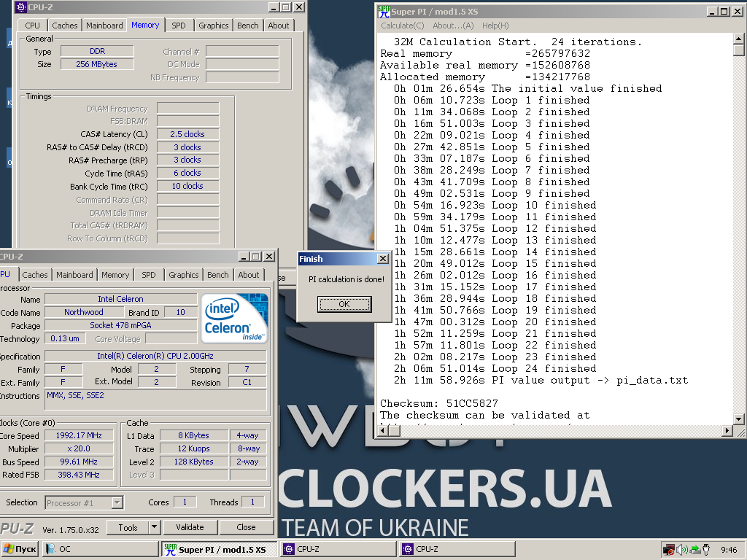The height and width of the screenshot is (560, 747).
Task: Open About tab in lower CPU-Z window
Action: (248, 275)
